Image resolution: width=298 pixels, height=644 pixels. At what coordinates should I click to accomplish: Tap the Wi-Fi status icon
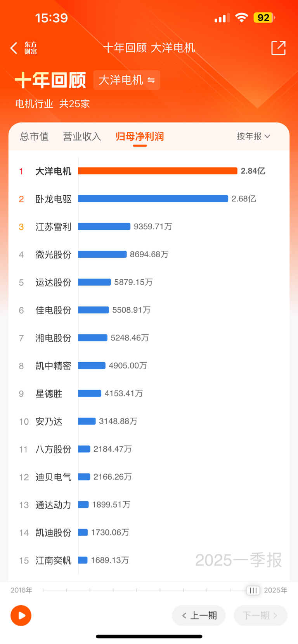click(x=242, y=18)
